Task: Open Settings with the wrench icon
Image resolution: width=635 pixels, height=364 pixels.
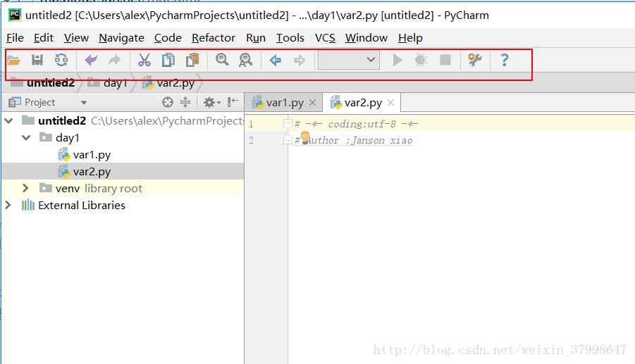Action: click(x=474, y=61)
